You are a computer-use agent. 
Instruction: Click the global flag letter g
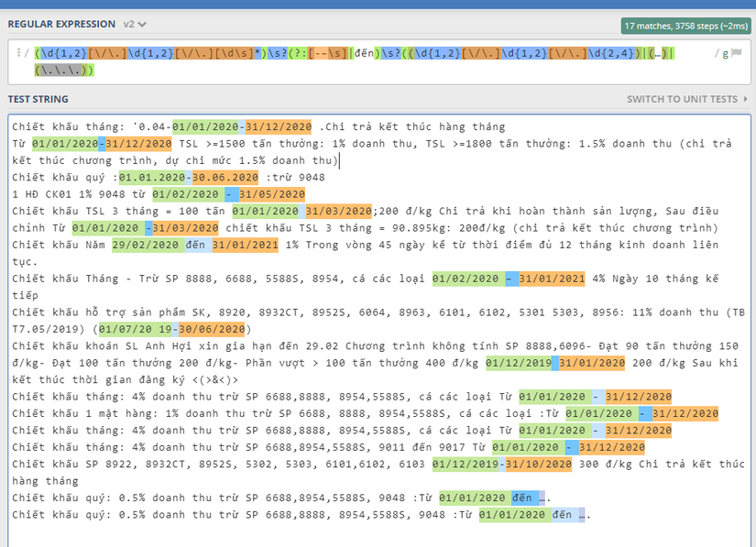click(x=725, y=53)
